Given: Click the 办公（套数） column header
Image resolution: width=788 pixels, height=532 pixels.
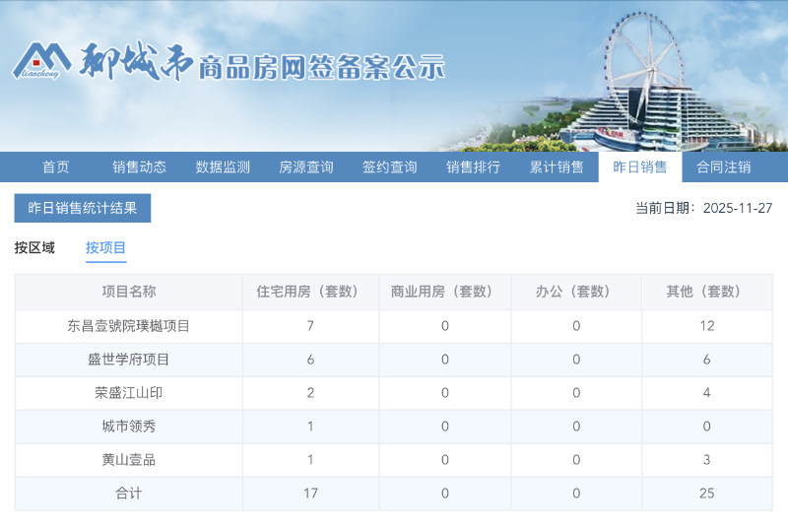Looking at the screenshot, I should point(576,292).
